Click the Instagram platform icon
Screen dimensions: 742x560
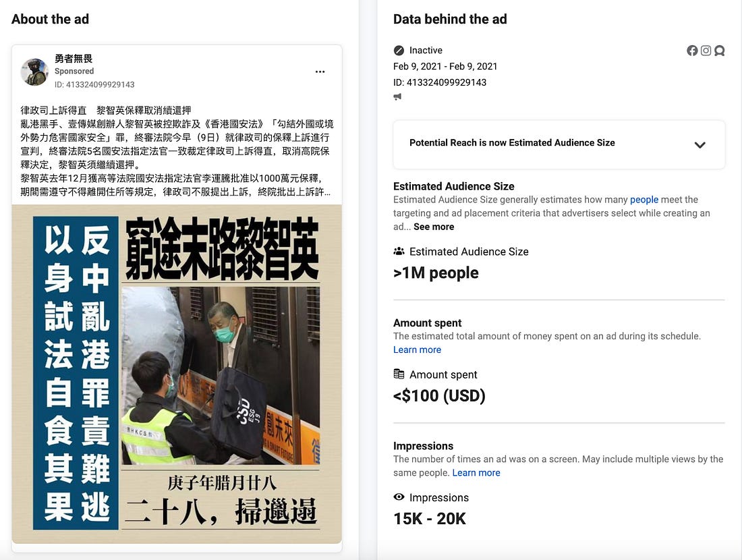[706, 51]
